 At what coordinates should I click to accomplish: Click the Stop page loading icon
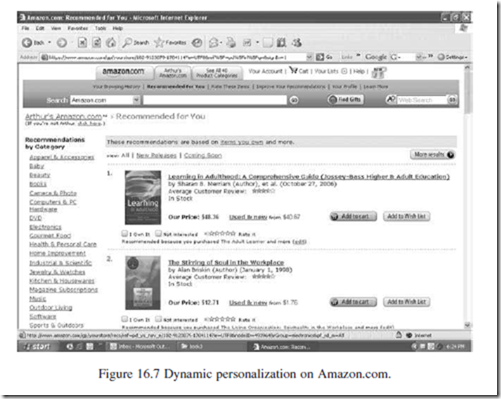[x=82, y=43]
